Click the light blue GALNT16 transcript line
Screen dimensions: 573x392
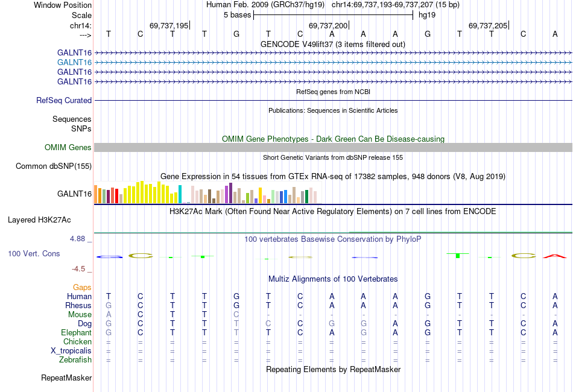[333, 63]
